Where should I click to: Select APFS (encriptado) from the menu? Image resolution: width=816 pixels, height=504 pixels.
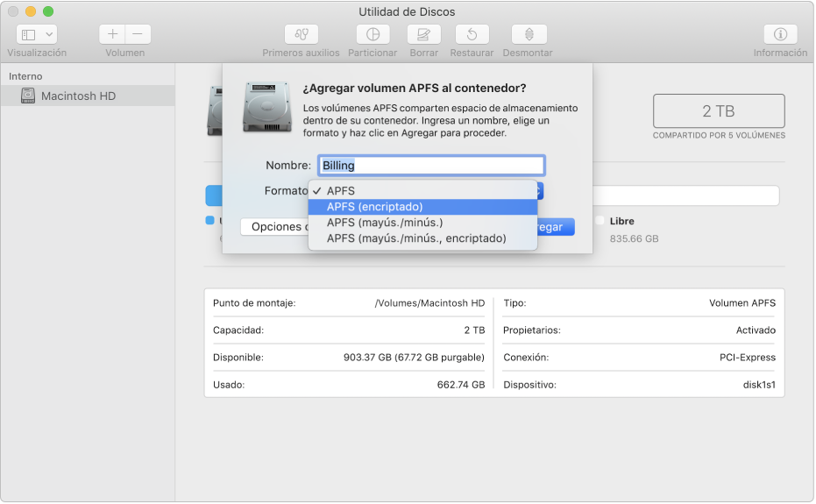(x=422, y=207)
